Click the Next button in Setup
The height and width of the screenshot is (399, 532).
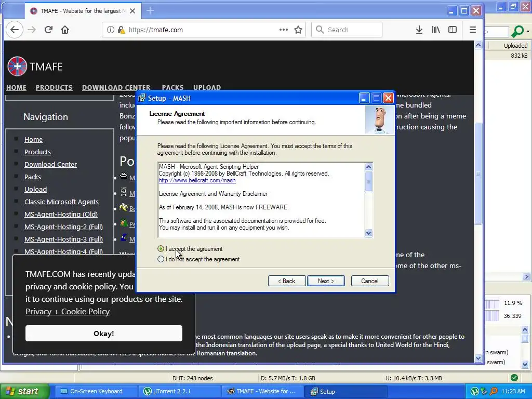[x=326, y=281]
